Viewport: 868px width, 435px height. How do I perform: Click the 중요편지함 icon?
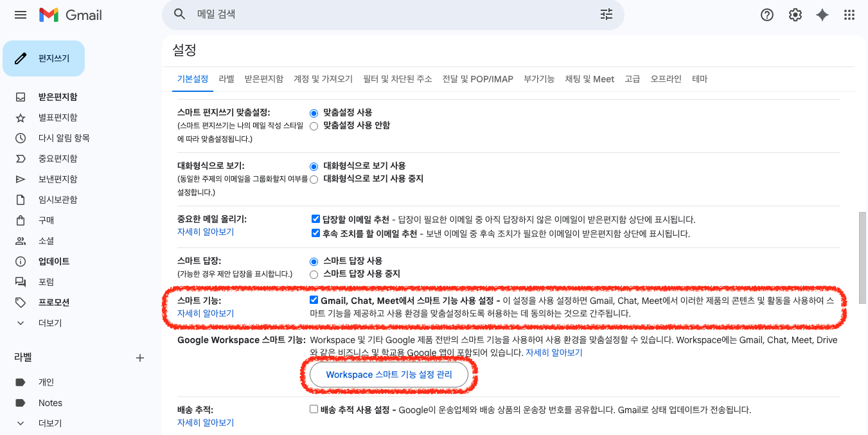click(x=21, y=159)
